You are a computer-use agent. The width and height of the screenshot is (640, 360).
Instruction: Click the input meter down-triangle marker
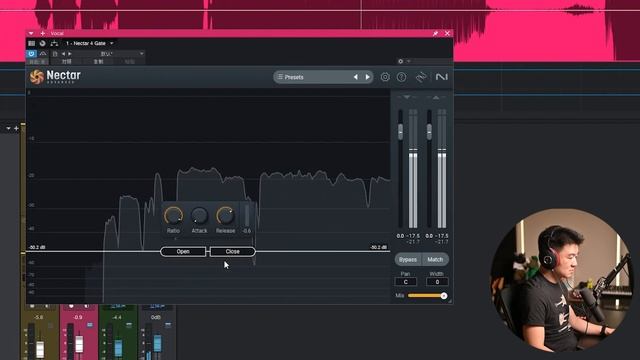point(407,97)
